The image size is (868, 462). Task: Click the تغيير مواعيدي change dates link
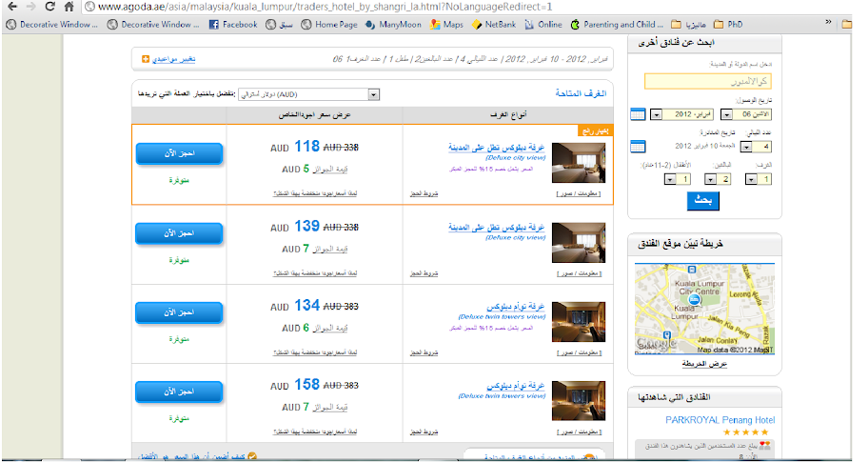(173, 59)
